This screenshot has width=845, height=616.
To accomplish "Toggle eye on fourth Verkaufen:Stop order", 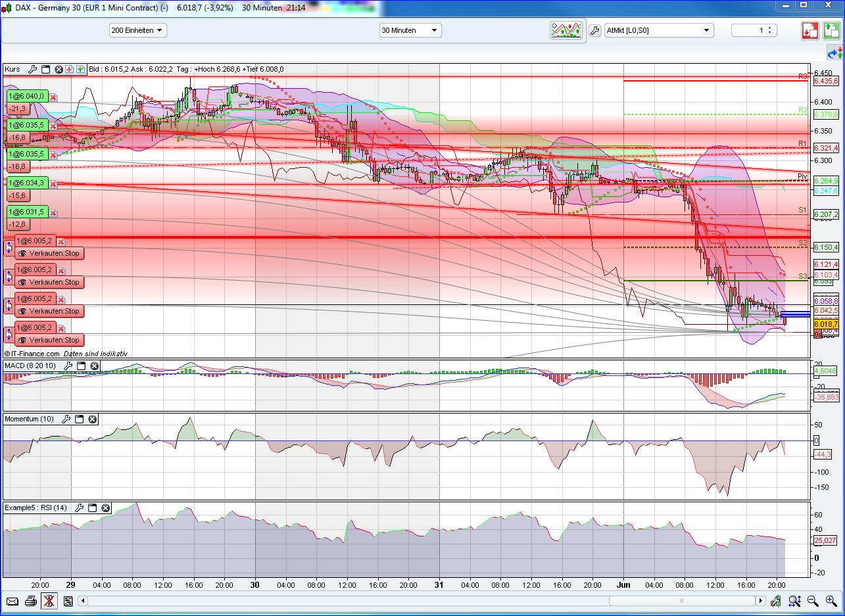I will 22,340.
